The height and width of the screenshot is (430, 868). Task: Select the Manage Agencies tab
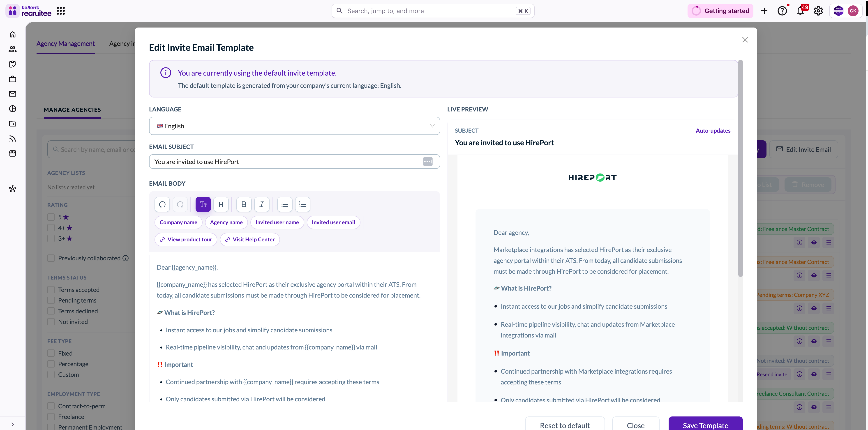72,109
